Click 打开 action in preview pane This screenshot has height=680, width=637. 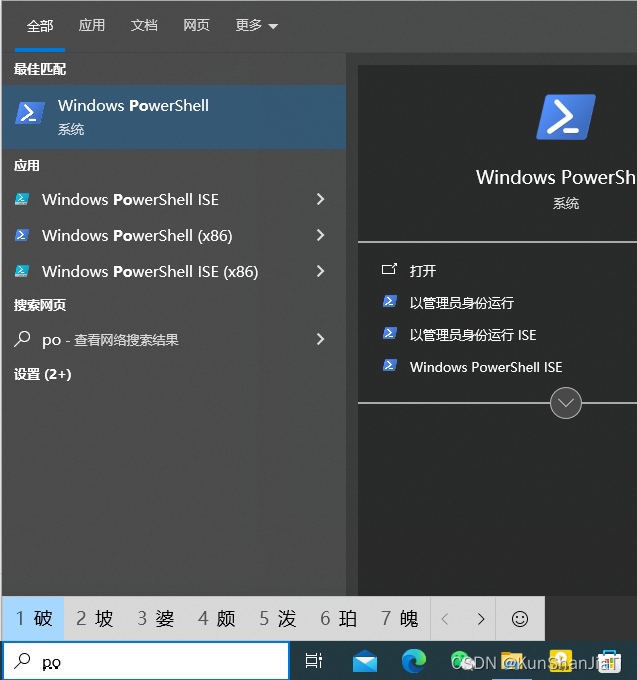(x=423, y=271)
